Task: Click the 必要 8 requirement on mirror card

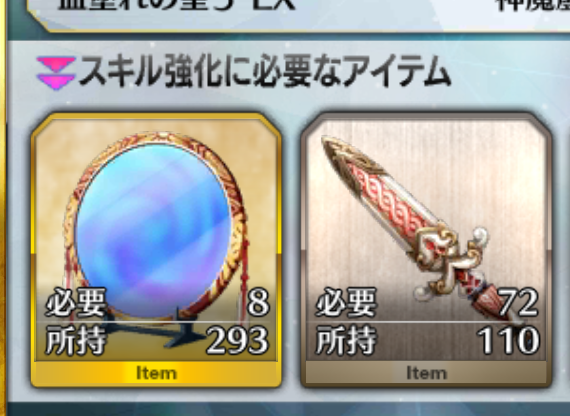Action: click(157, 302)
